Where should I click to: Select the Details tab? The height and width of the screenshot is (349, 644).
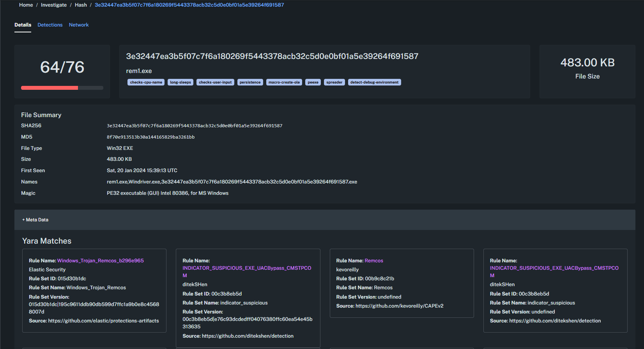(x=23, y=25)
